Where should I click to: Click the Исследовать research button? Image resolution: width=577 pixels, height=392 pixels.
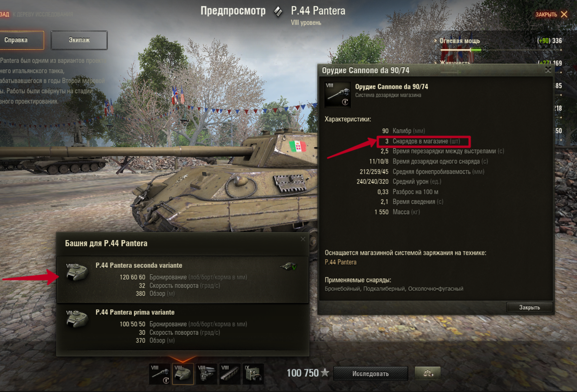coord(370,373)
